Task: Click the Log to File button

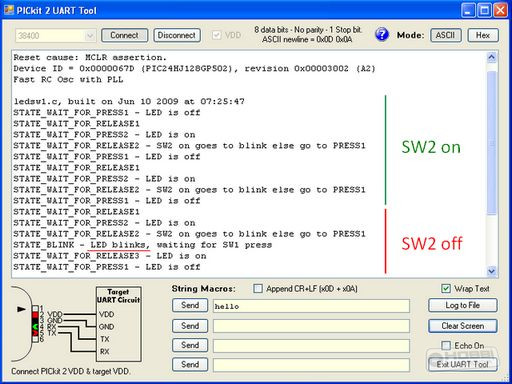Action: click(463, 305)
